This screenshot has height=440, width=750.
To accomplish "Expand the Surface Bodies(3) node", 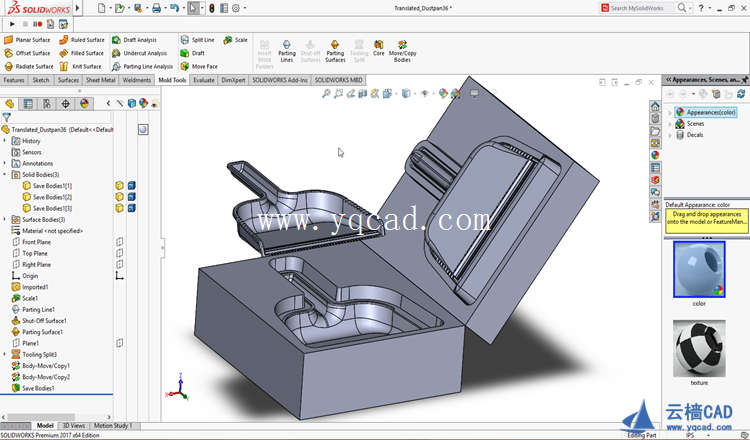I will (5, 220).
